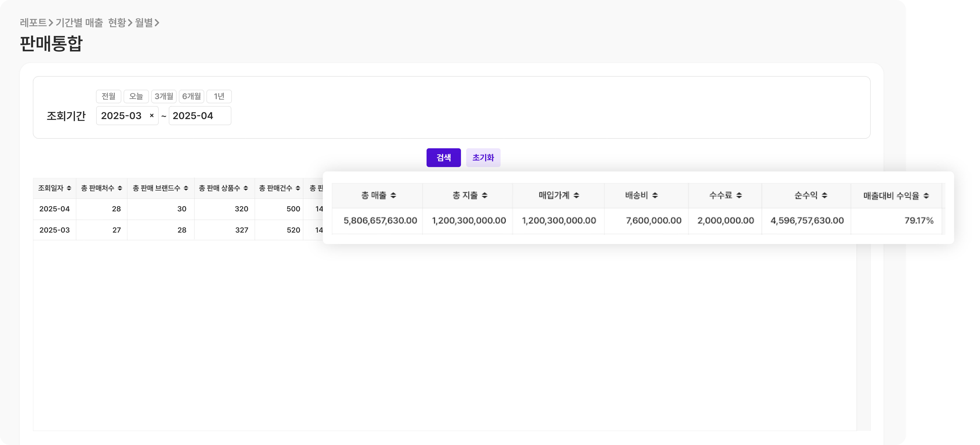Screen dimensions: 980x445
Task: Click value 327 in 총 판매 상품수 column
Action: [242, 230]
